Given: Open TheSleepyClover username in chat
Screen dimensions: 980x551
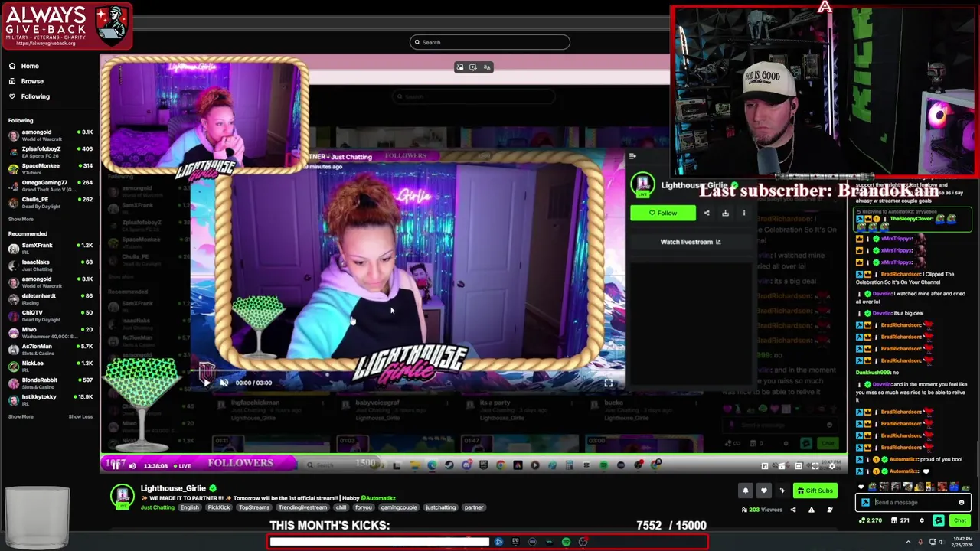Looking at the screenshot, I should [912, 219].
